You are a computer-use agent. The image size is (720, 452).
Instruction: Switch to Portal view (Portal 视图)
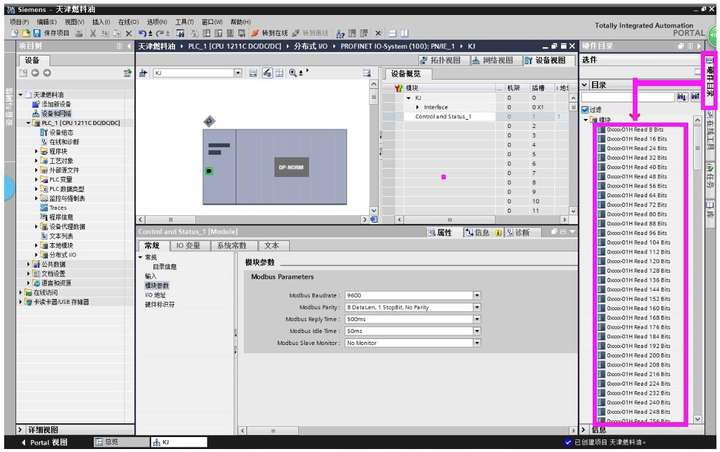45,442
